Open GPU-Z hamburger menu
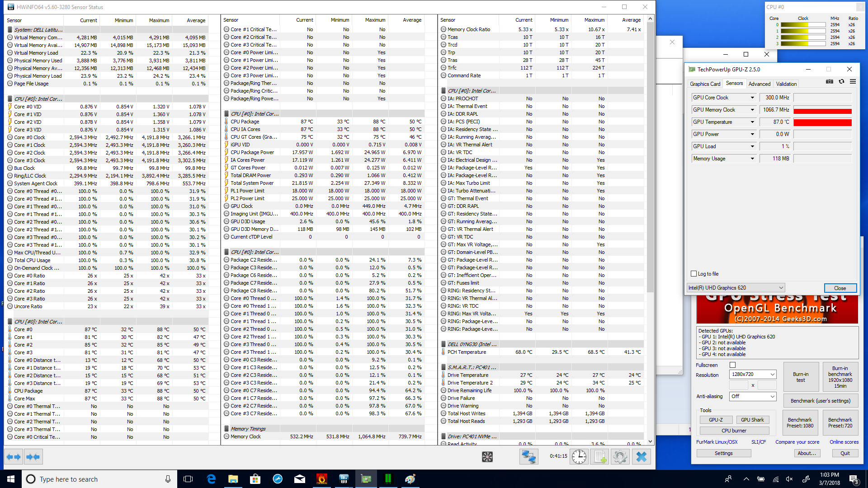This screenshot has height=488, width=868. (x=853, y=82)
